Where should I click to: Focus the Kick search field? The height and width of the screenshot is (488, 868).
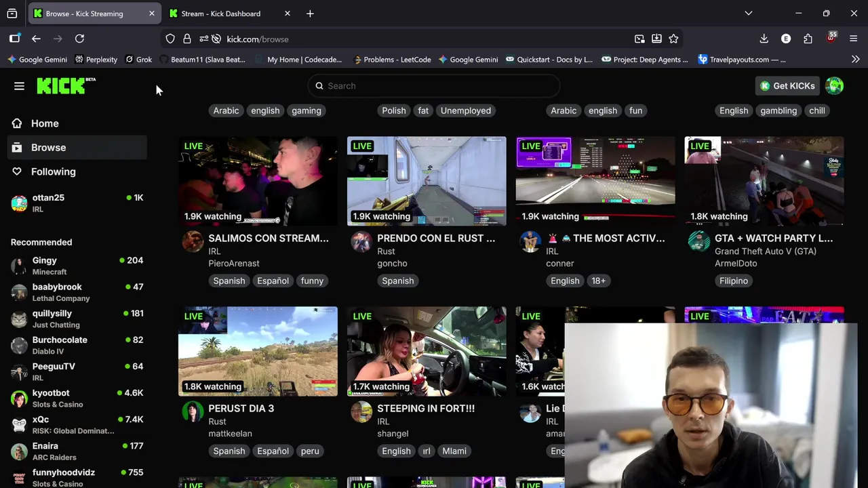click(433, 86)
